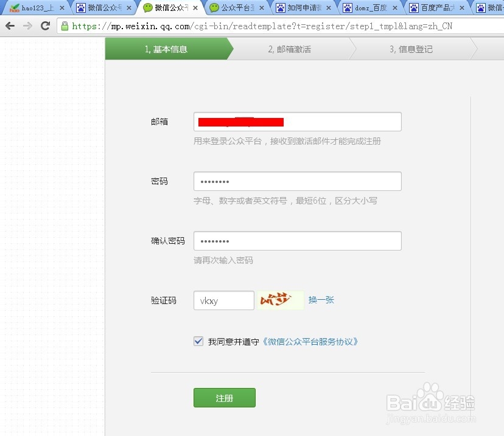Go back using browser back arrow

(x=10, y=26)
